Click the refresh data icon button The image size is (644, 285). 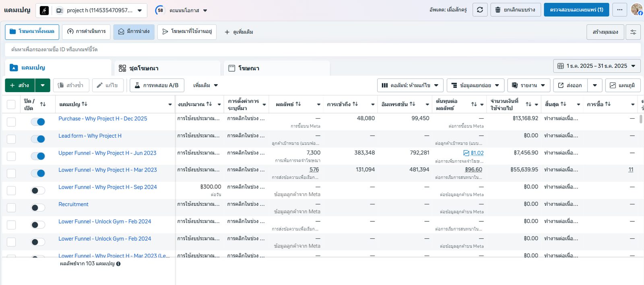(480, 10)
